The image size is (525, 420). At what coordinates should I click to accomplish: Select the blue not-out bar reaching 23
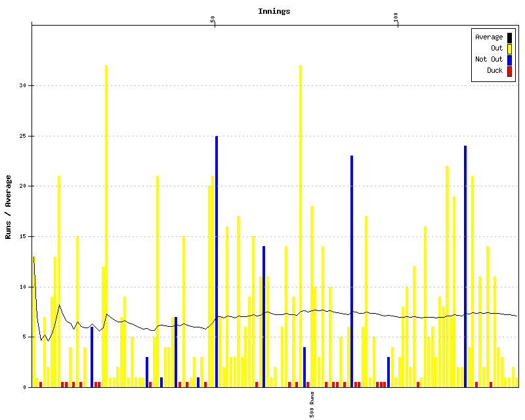[352, 271]
